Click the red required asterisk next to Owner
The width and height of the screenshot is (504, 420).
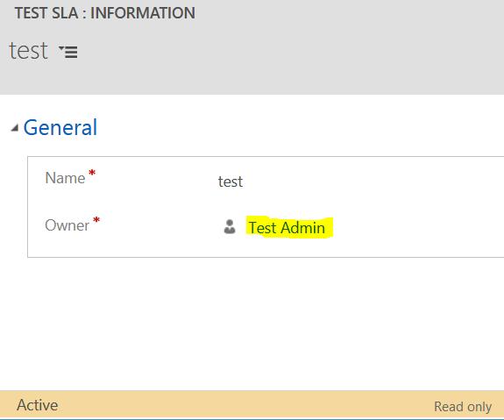pyautogui.click(x=96, y=220)
